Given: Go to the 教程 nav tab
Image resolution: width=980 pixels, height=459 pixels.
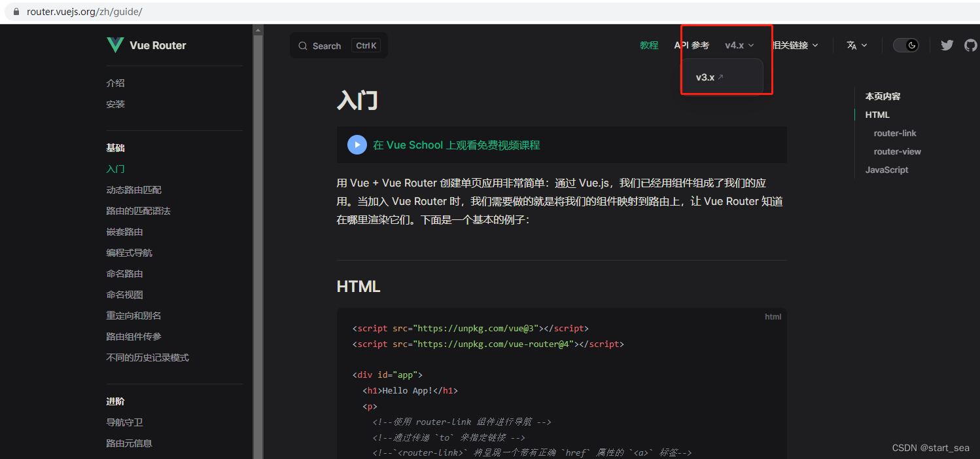Looking at the screenshot, I should pyautogui.click(x=649, y=45).
